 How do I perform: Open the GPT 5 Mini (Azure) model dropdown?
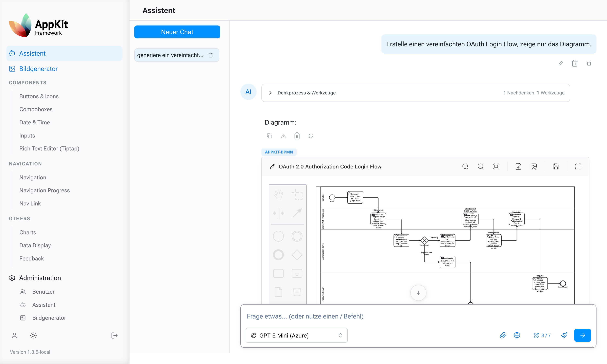pos(296,335)
